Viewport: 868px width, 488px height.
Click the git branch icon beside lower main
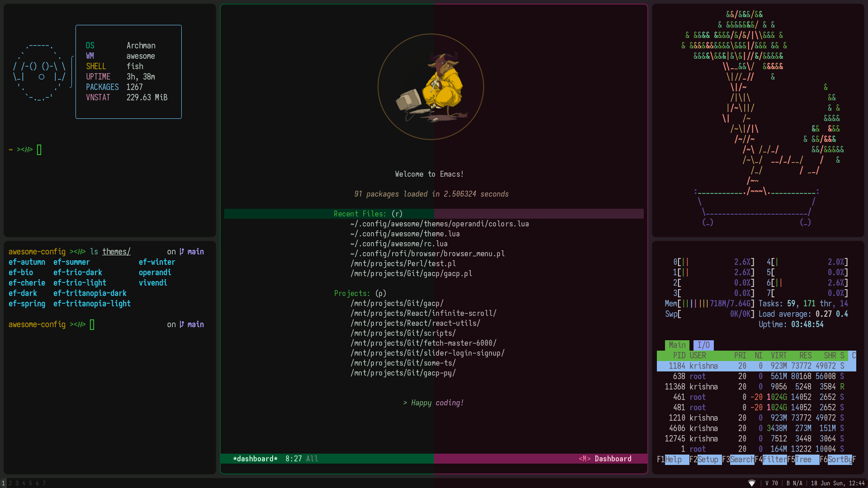182,324
